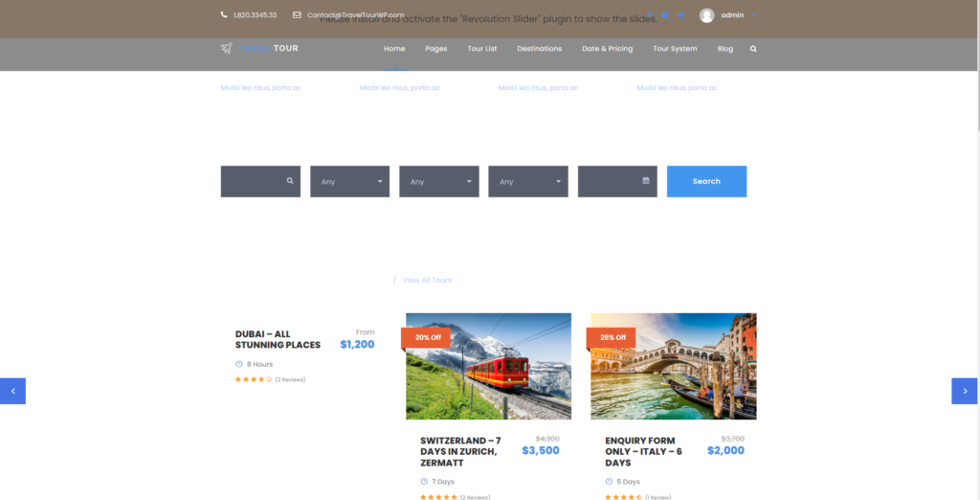The image size is (980, 500).
Task: Click the keyword search input field
Action: [x=254, y=181]
